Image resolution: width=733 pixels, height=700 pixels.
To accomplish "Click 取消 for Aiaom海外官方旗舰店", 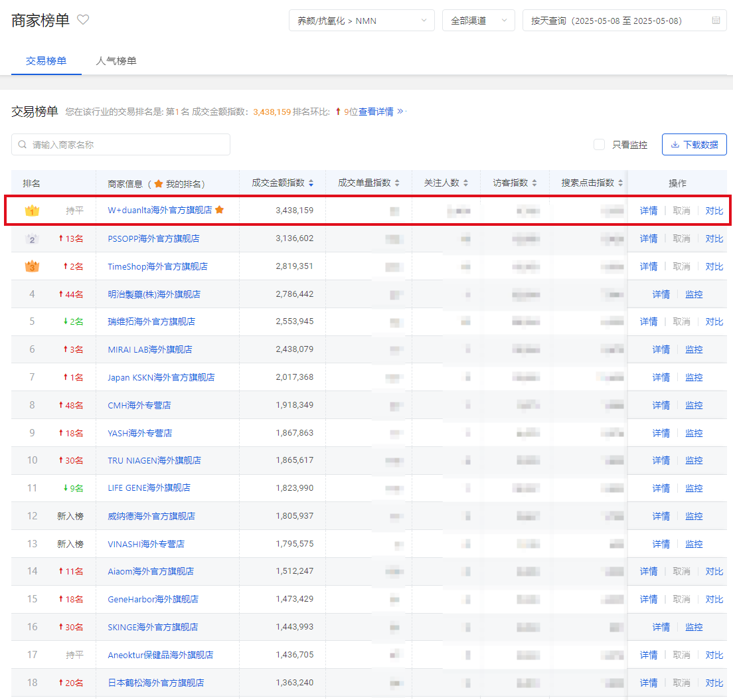I will click(682, 571).
